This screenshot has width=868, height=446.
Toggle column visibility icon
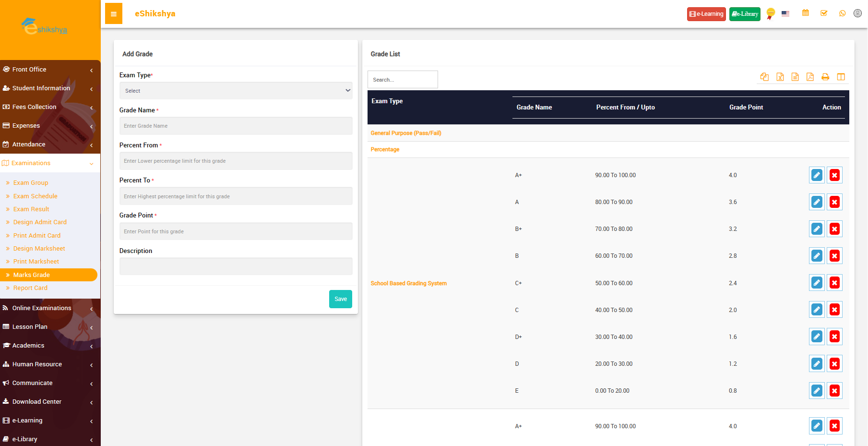click(x=841, y=77)
